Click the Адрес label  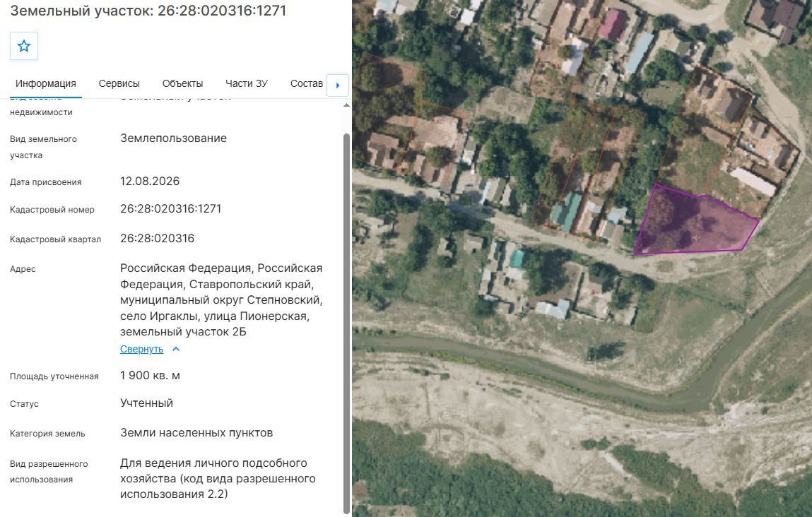tap(23, 269)
